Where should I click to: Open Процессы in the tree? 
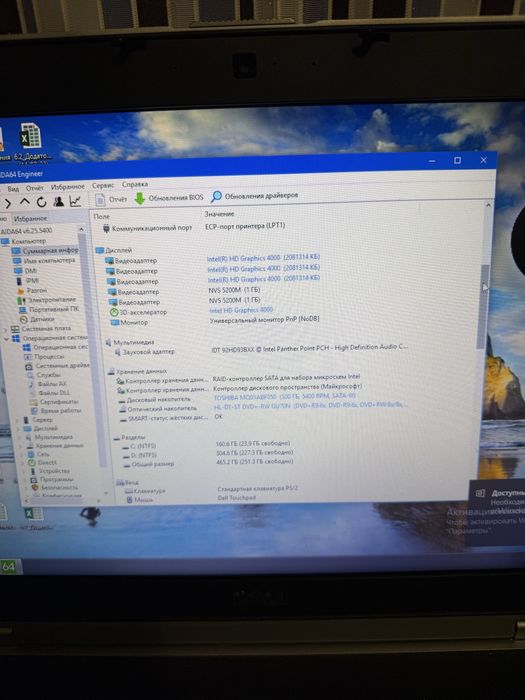click(44, 357)
